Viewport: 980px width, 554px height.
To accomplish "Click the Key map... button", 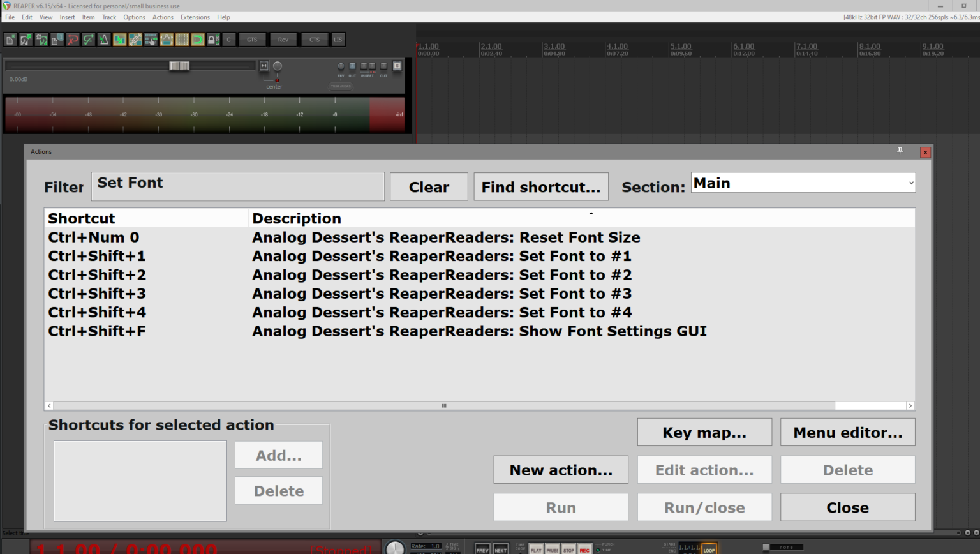I will [x=704, y=433].
